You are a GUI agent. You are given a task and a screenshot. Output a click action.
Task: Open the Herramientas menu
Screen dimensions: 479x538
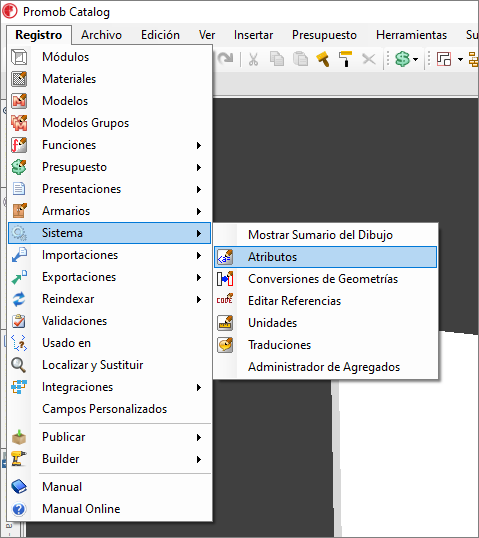(x=411, y=35)
